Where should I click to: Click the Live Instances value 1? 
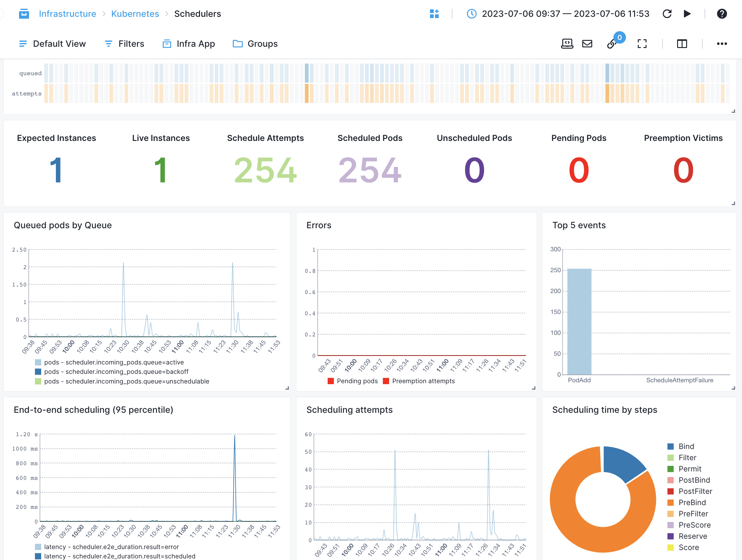click(x=161, y=170)
